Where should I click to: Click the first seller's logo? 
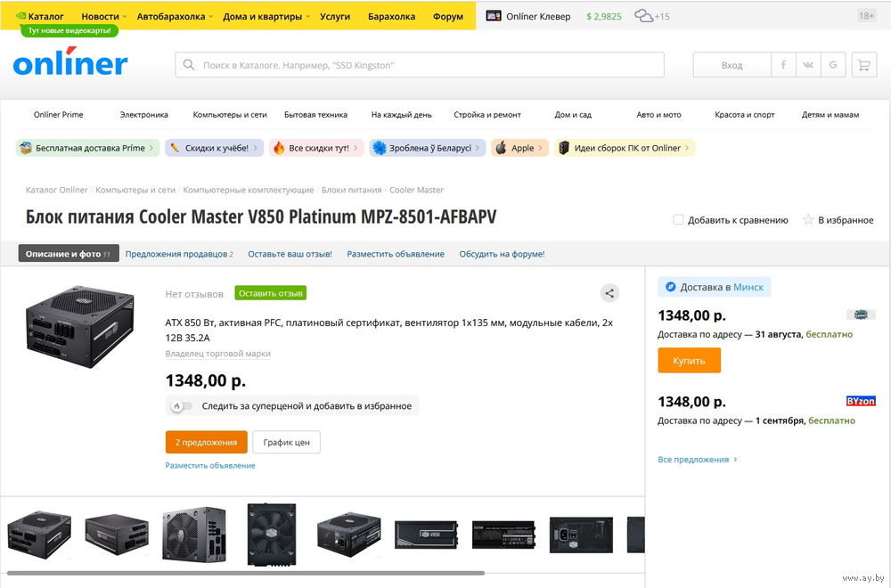[x=861, y=314]
